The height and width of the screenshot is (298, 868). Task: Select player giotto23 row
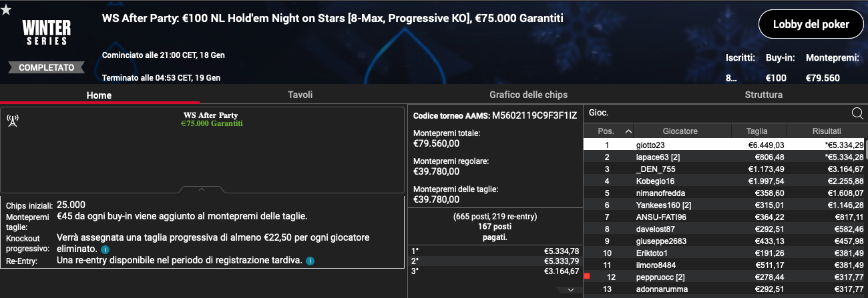724,145
